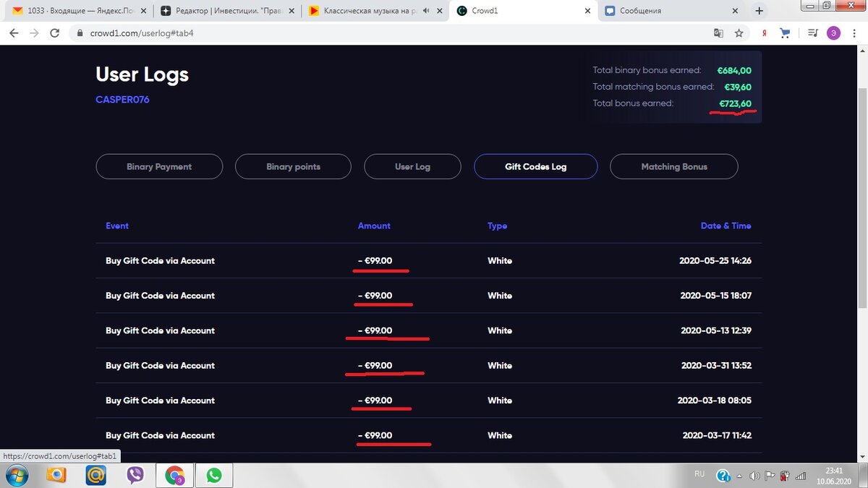This screenshot has width=868, height=488.
Task: Click the help question mark tray icon
Action: pos(723,476)
